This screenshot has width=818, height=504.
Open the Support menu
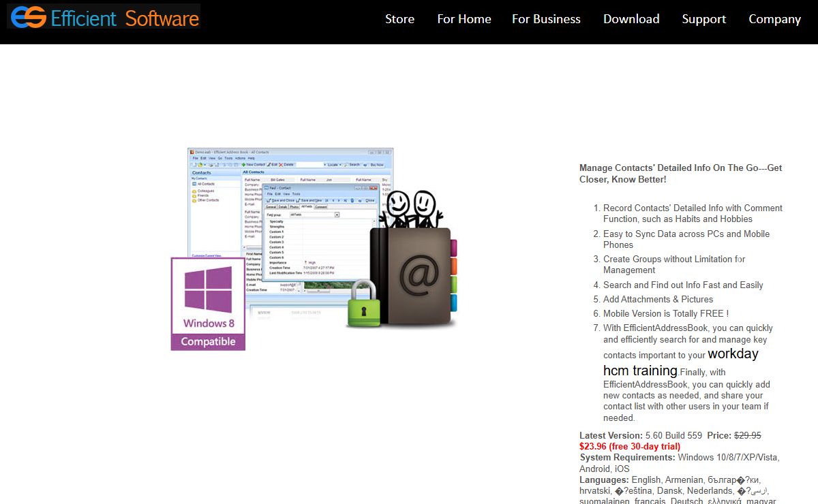click(703, 19)
